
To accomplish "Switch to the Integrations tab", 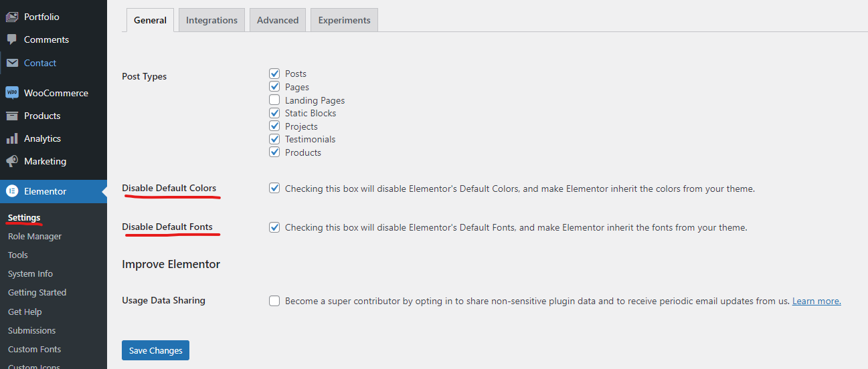I will coord(211,20).
